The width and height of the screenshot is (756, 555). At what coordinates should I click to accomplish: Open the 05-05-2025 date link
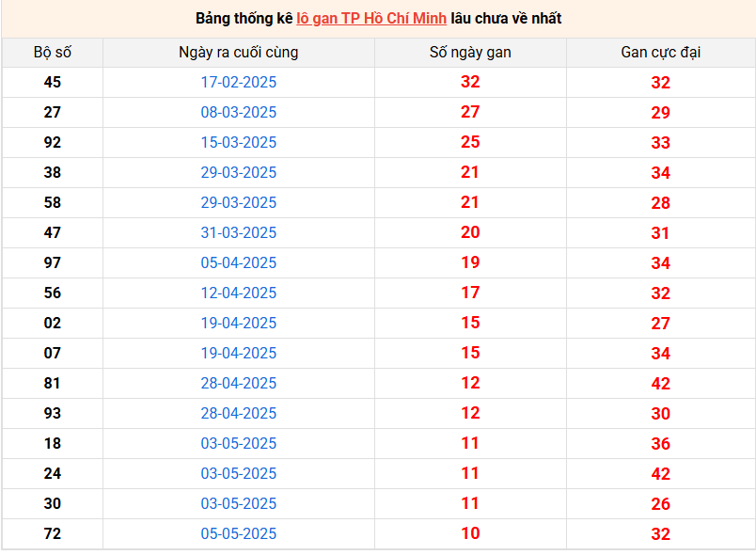(239, 533)
